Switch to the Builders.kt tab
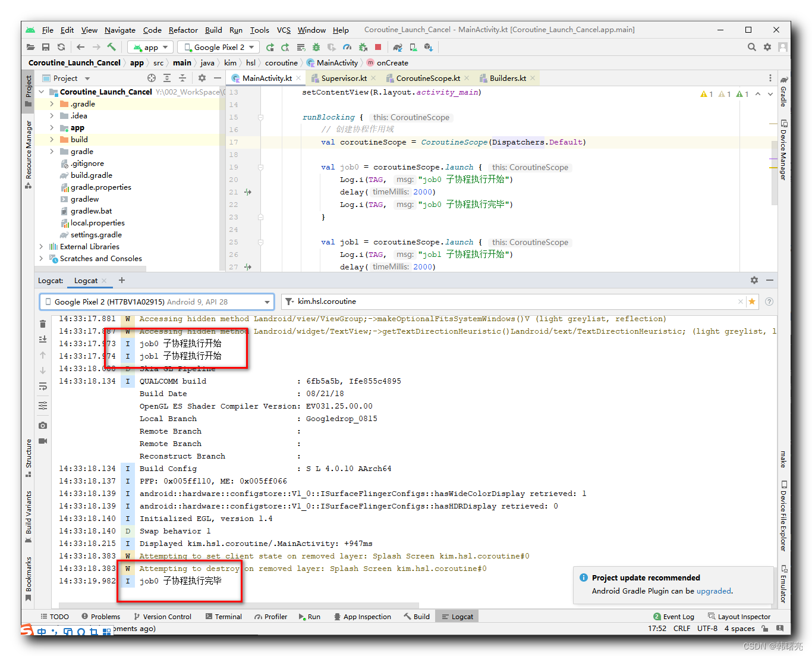 click(x=508, y=78)
